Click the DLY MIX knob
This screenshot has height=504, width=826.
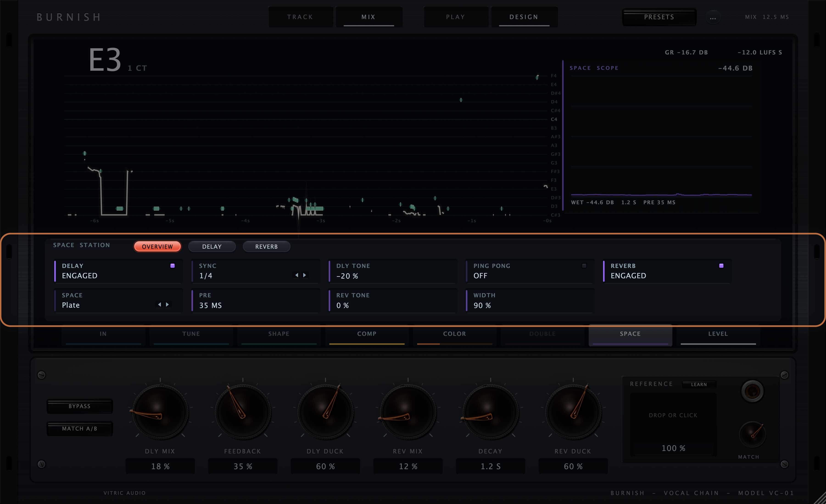[x=160, y=412]
